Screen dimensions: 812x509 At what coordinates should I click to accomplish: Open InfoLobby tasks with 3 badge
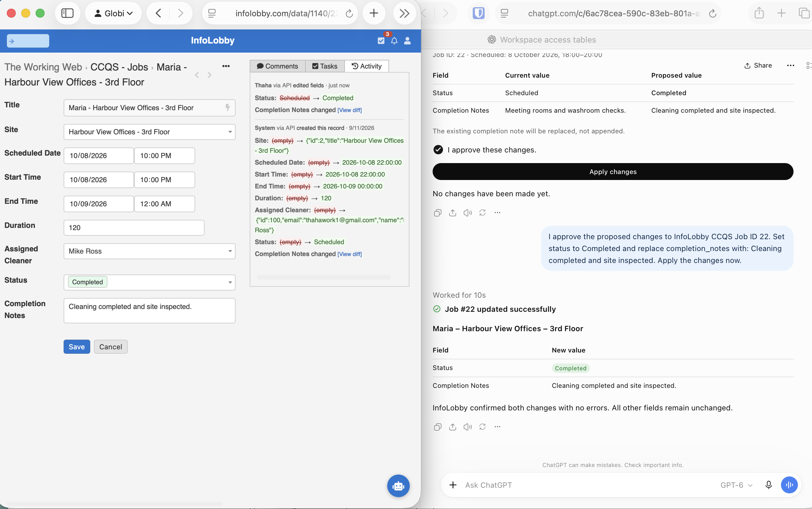pyautogui.click(x=381, y=41)
